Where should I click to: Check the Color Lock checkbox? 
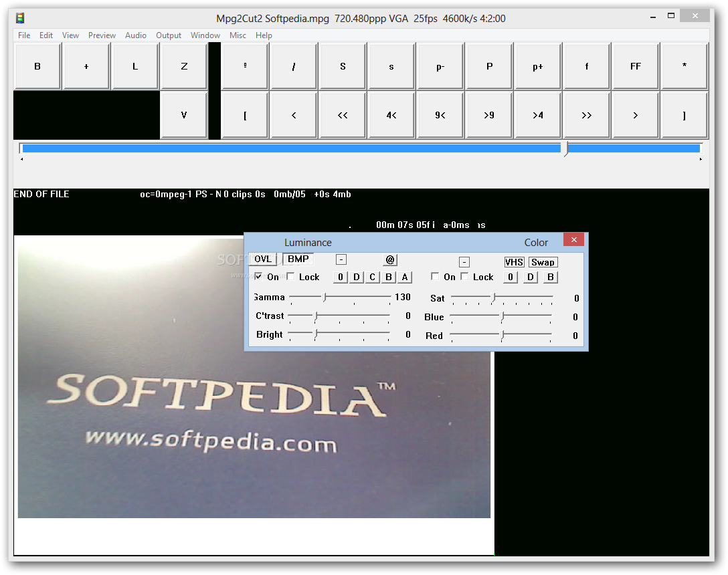click(465, 277)
